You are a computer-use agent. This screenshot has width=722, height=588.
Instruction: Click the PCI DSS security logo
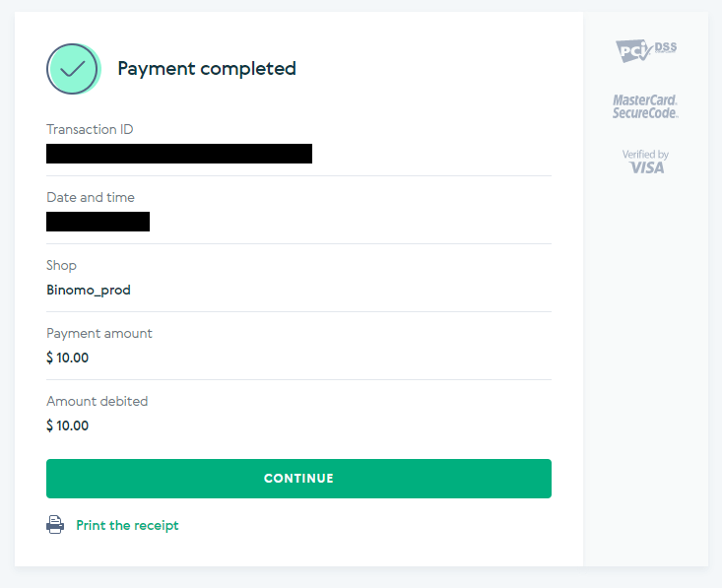pyautogui.click(x=645, y=49)
